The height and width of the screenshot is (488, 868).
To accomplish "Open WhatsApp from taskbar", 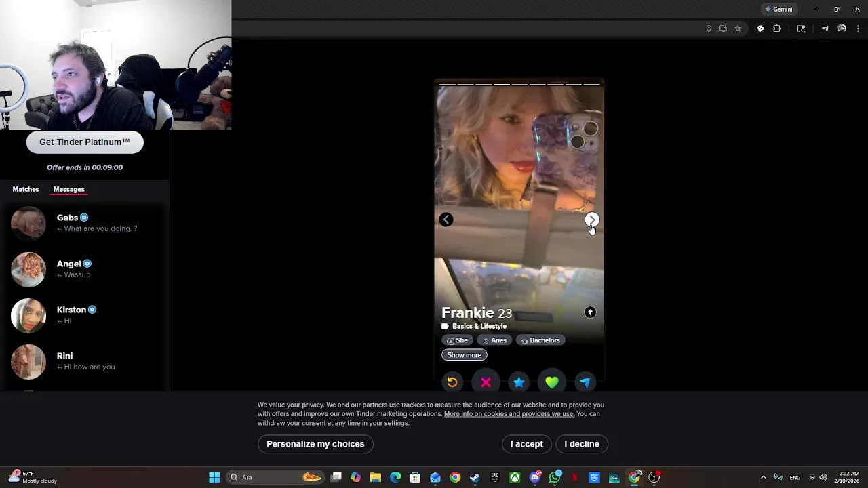I will 555,477.
